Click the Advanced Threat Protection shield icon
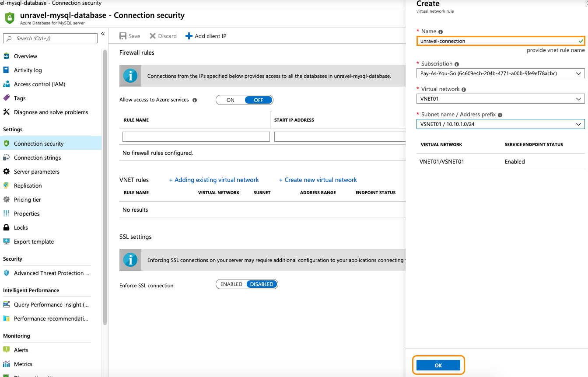 tap(6, 273)
